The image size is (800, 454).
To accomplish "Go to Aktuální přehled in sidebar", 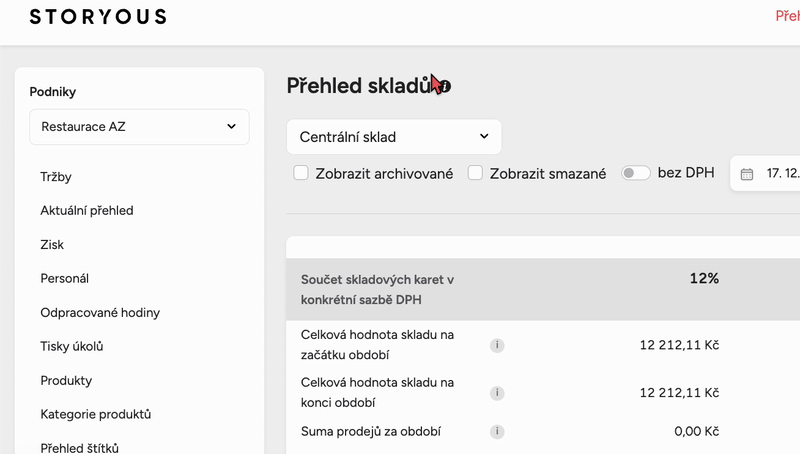I will (87, 211).
